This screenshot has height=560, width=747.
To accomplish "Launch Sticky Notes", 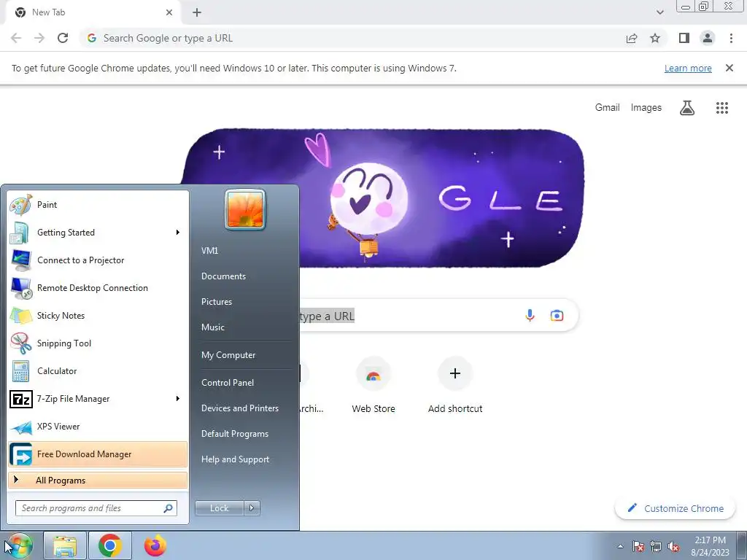I will (x=98, y=315).
